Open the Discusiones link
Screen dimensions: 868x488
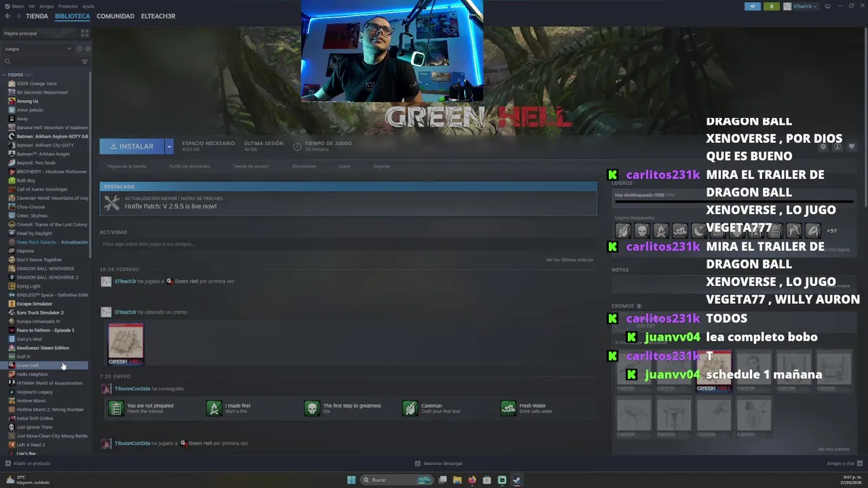(304, 166)
